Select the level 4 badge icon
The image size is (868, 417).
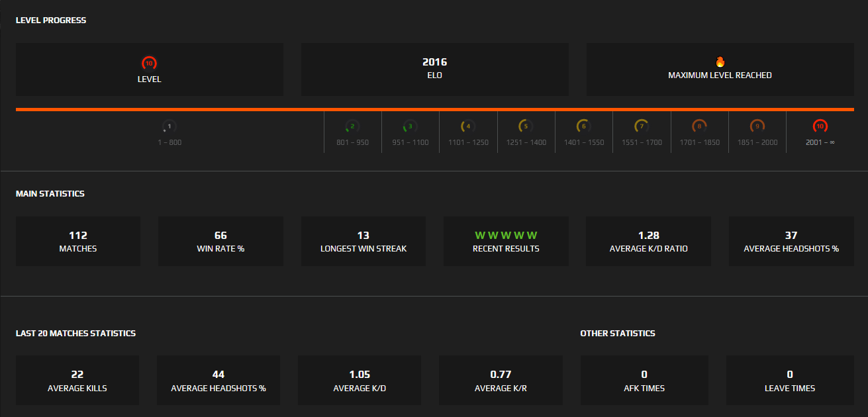[x=467, y=124]
